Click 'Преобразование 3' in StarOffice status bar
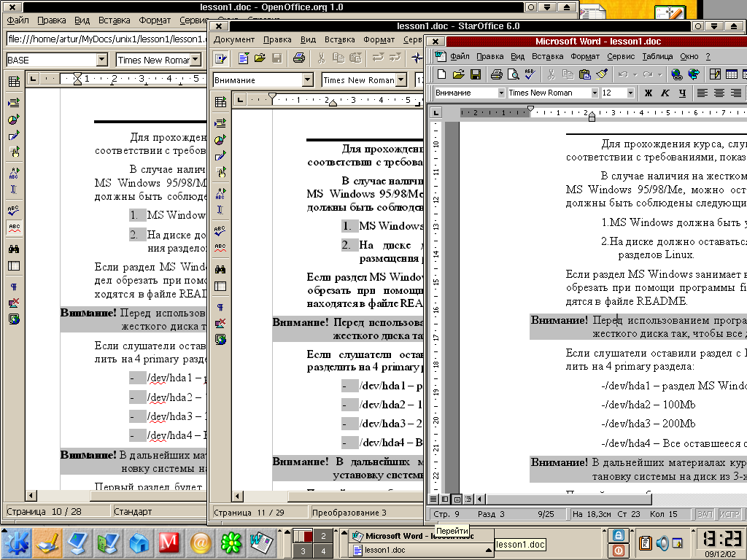 (x=349, y=513)
